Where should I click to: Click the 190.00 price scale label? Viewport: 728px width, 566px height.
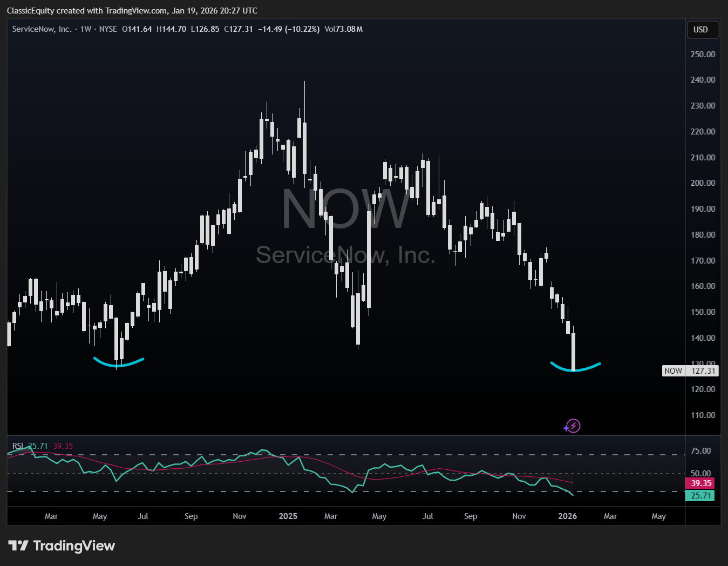703,209
